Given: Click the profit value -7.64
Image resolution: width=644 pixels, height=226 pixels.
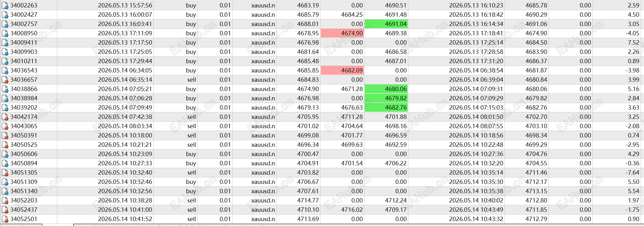Looking at the screenshot, I should click(x=632, y=172).
